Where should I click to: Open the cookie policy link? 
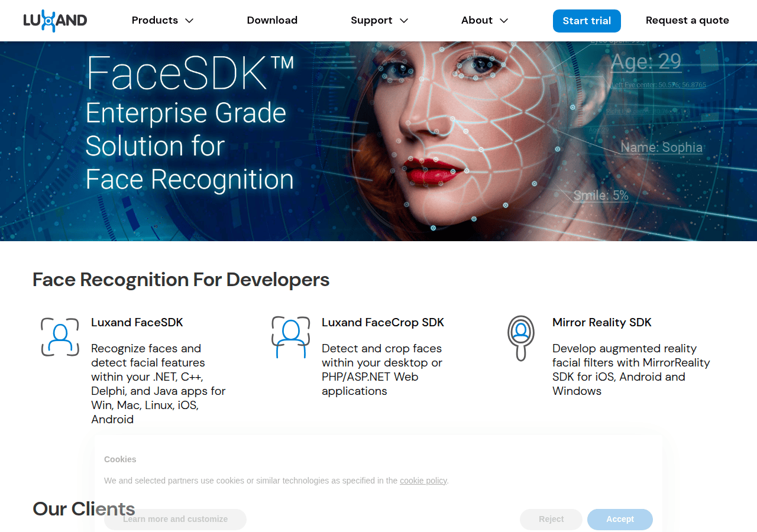coord(423,481)
